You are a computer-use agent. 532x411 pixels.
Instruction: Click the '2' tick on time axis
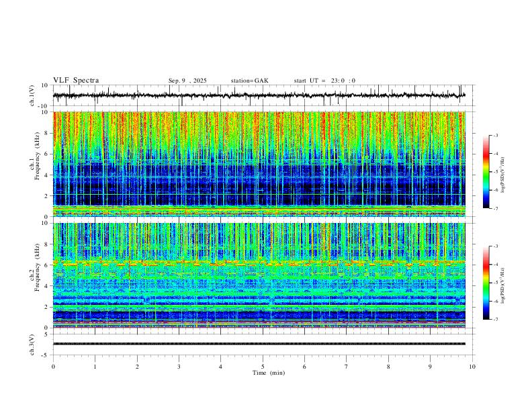[137, 367]
